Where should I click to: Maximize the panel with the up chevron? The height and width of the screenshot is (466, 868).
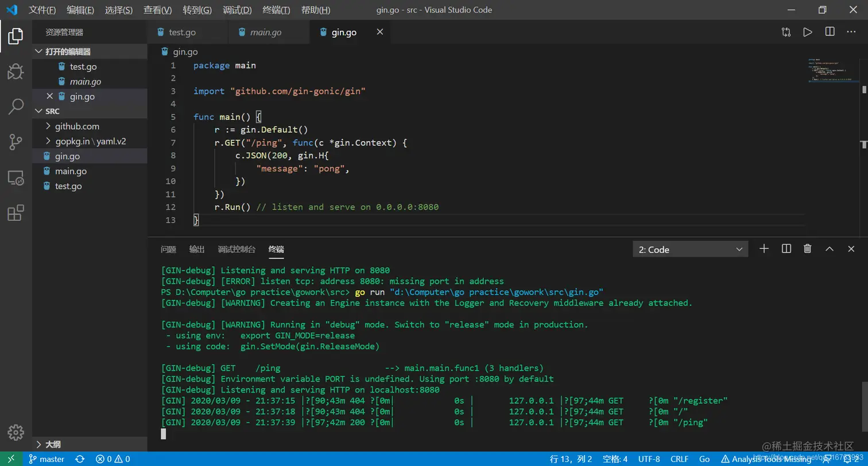pyautogui.click(x=830, y=249)
